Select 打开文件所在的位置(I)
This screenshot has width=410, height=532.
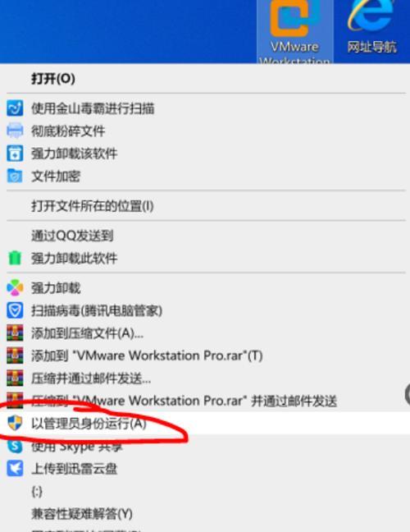[x=92, y=206]
